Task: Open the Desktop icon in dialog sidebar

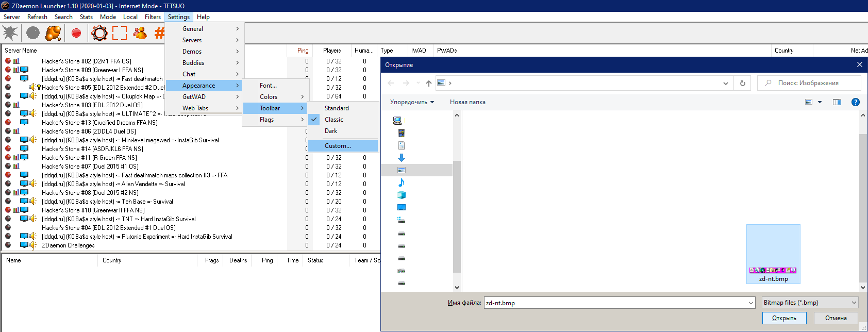Action: tap(402, 207)
